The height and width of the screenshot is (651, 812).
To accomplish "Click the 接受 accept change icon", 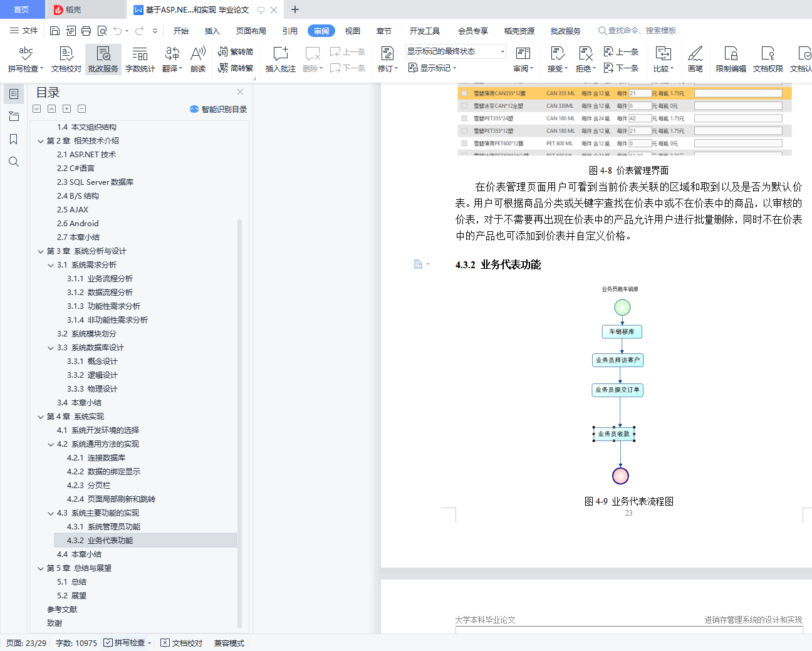I will click(x=557, y=54).
